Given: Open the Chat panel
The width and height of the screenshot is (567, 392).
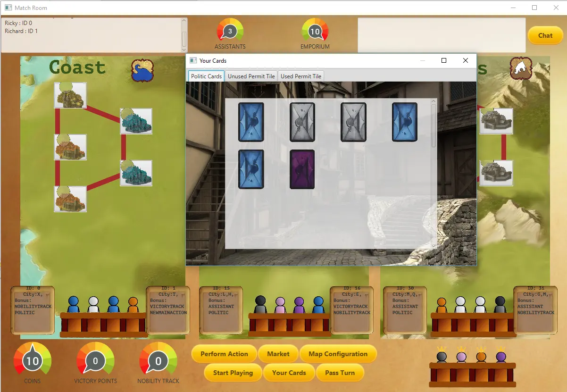Looking at the screenshot, I should tap(545, 35).
